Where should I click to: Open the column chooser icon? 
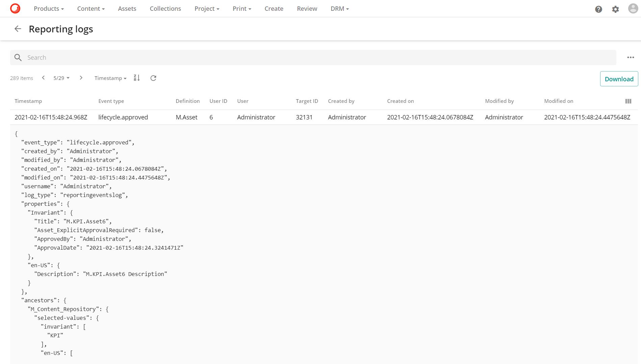(628, 101)
